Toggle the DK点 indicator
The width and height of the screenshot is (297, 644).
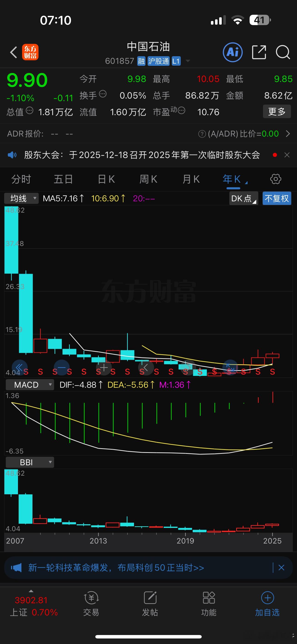coord(244,199)
